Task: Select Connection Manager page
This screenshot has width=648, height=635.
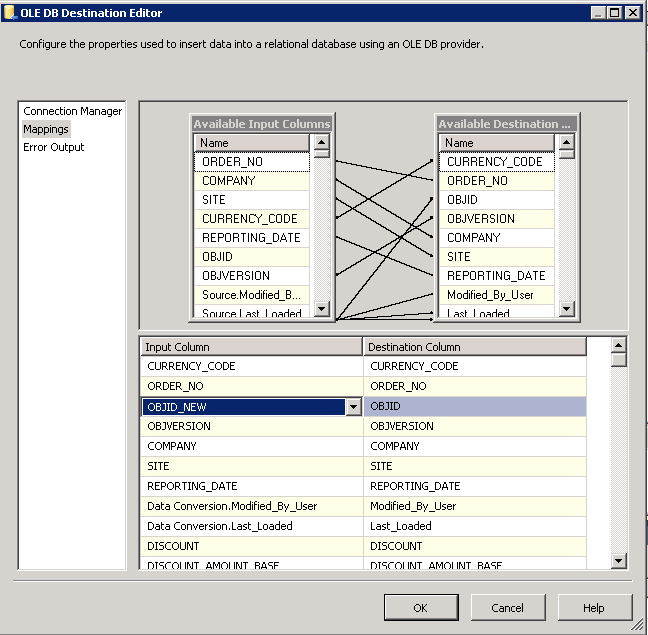Action: pos(72,111)
